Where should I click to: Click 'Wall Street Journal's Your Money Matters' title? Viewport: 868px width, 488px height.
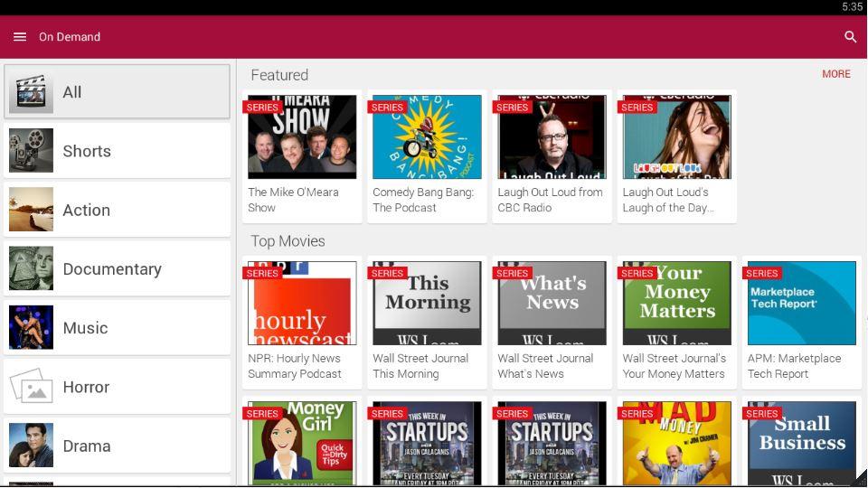(x=675, y=366)
